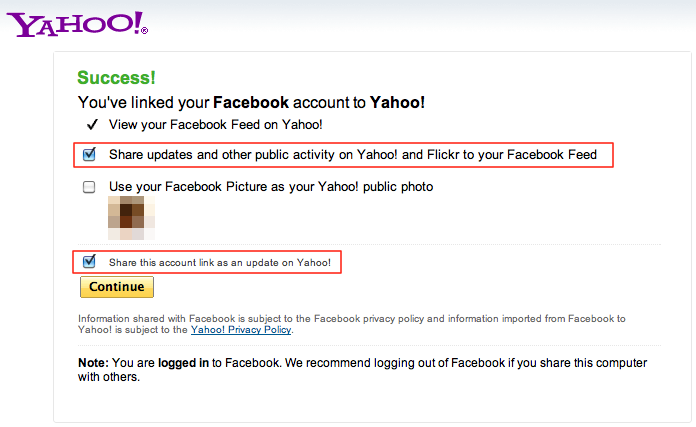Click the black checkmark beside View your Facebook Feed
The height and width of the screenshot is (427, 696).
[92, 125]
